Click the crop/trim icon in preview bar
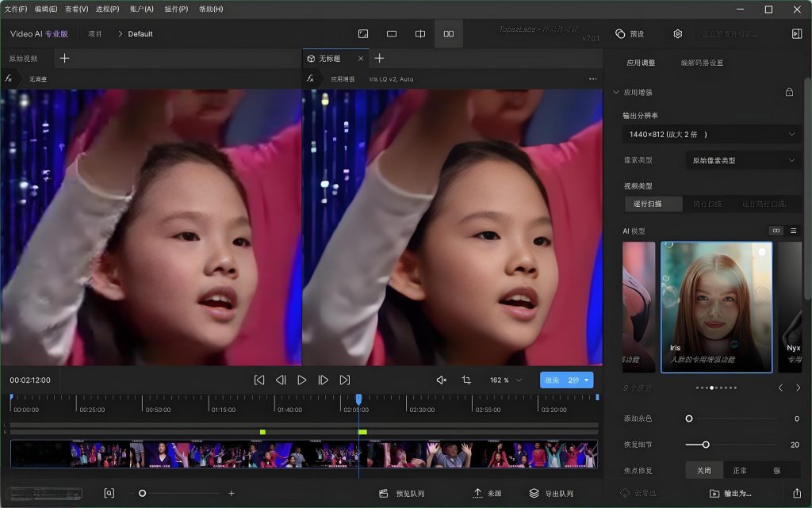This screenshot has width=812, height=508. pos(466,380)
